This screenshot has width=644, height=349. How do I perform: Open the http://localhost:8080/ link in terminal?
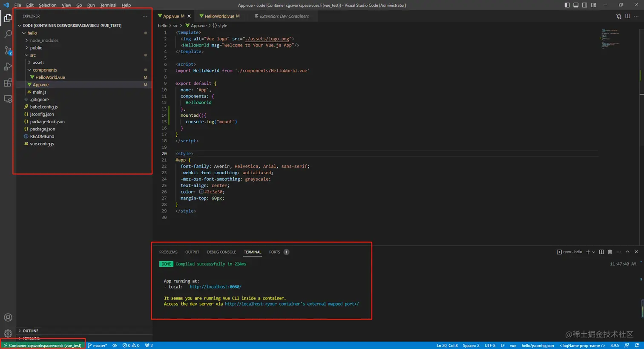(216, 287)
